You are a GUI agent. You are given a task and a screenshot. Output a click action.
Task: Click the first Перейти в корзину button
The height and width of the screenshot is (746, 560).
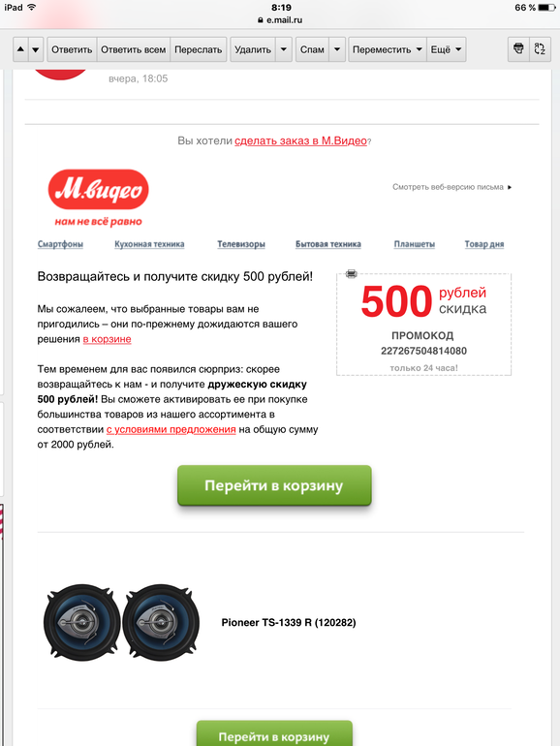(274, 485)
